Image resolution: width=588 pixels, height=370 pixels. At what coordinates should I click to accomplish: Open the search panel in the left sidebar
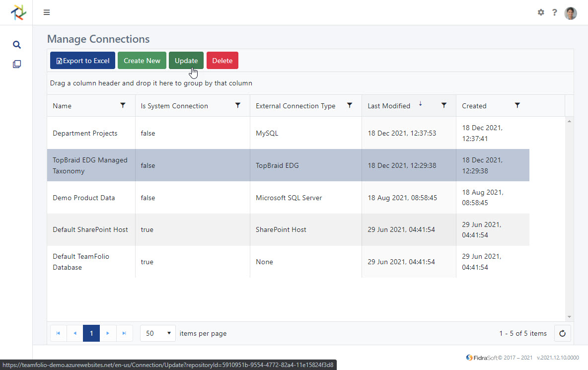pos(16,44)
